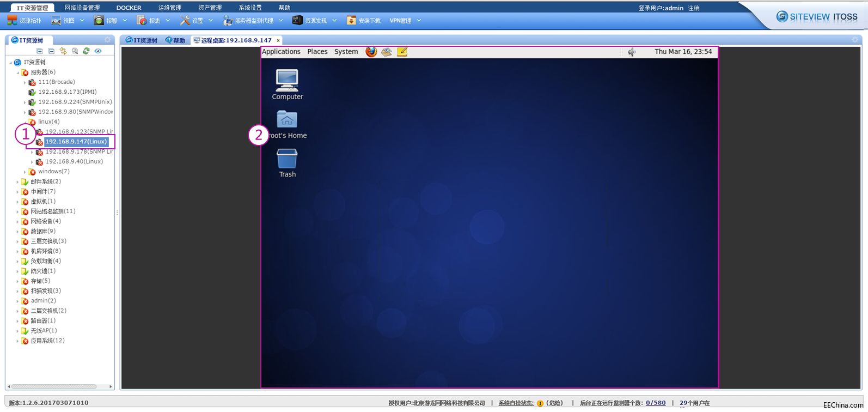This screenshot has height=412, width=868.
Task: Click the 服务器监测代理 agent icon
Action: coord(228,21)
